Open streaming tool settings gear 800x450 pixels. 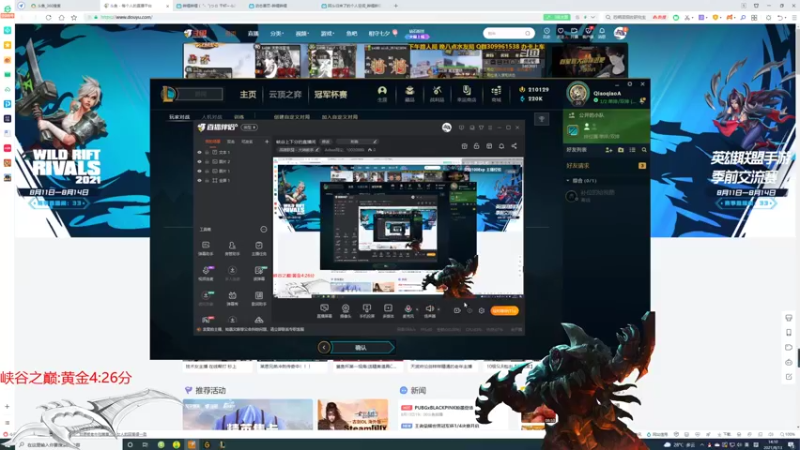pos(481,310)
